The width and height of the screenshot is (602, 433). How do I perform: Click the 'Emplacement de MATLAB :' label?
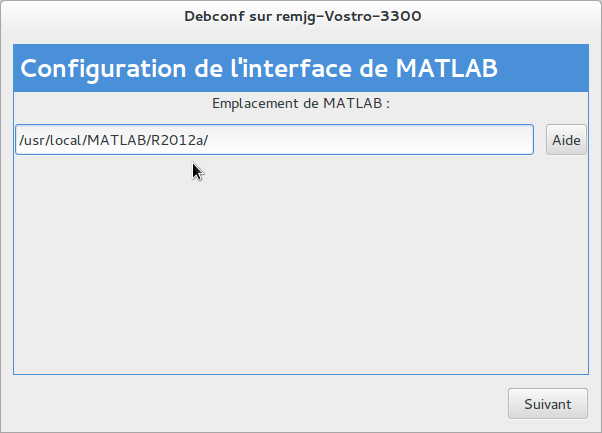click(x=300, y=103)
